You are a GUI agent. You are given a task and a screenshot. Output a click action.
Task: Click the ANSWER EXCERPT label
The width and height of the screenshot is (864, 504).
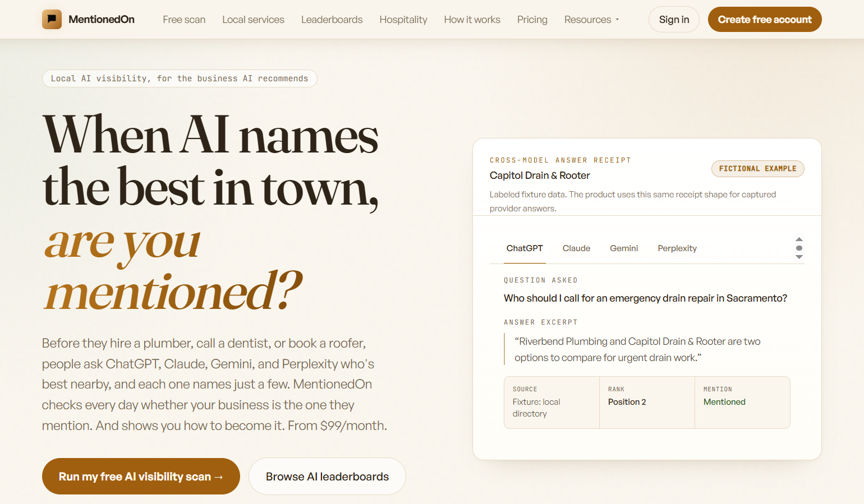[540, 322]
